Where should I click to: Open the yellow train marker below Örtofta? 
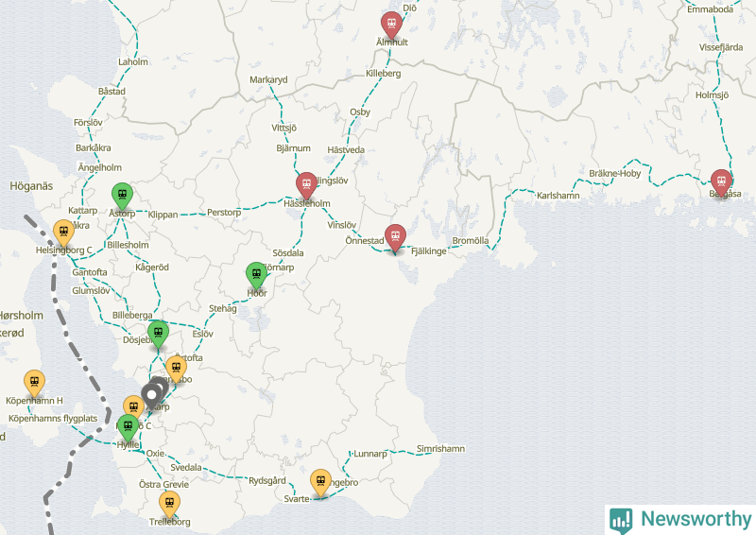176,369
